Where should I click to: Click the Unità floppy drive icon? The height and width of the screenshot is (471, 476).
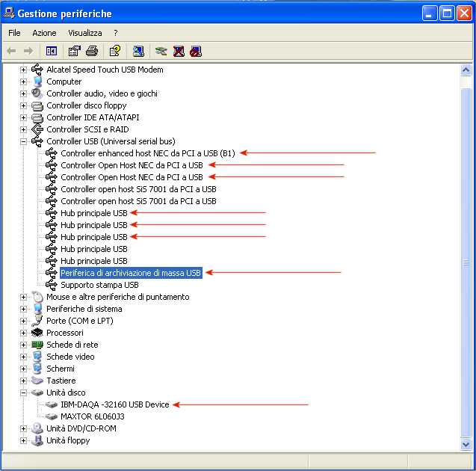point(37,440)
